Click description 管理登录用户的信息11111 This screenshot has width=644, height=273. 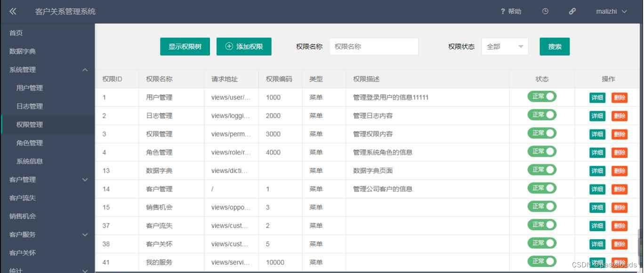click(x=391, y=97)
